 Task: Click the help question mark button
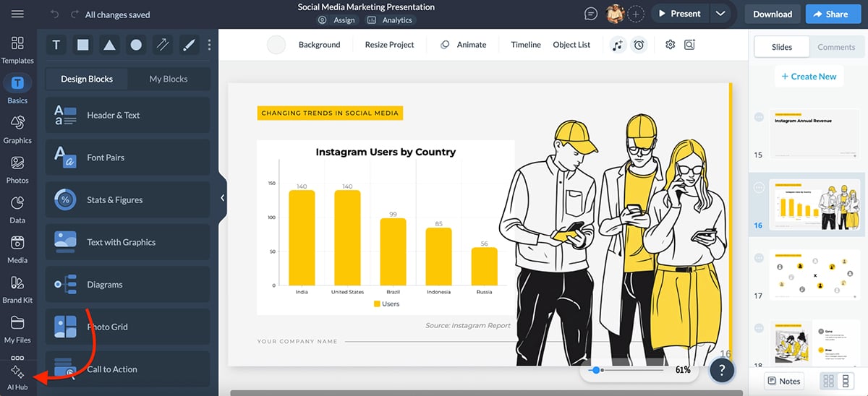point(721,370)
